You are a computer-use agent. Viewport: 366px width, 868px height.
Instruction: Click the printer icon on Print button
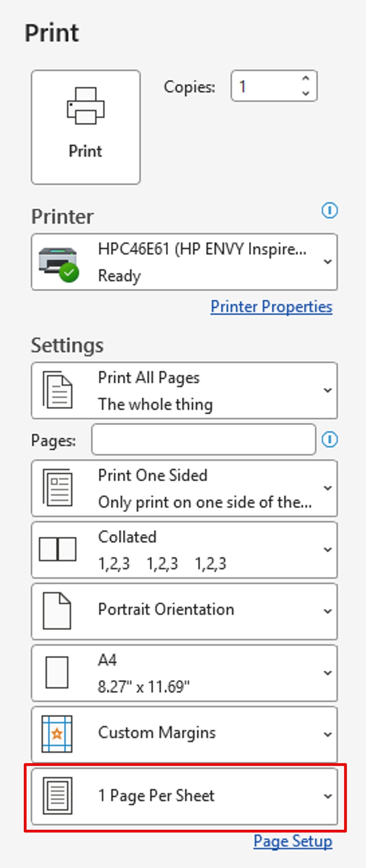click(86, 106)
